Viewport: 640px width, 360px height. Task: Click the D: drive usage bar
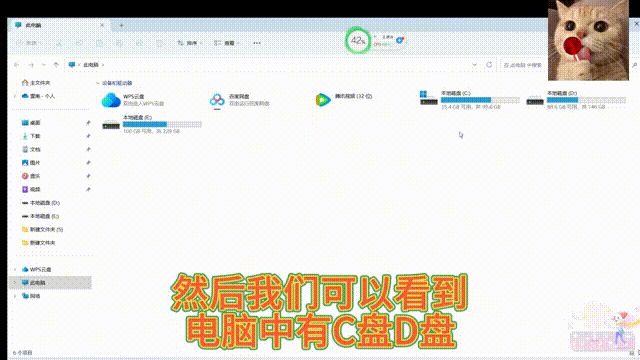pos(586,100)
